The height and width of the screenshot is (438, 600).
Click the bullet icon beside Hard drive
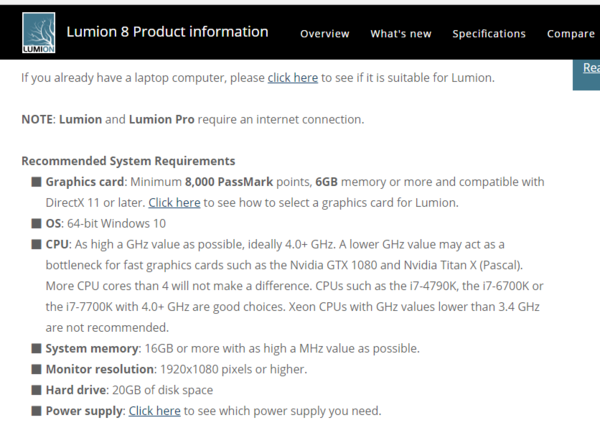pos(36,390)
